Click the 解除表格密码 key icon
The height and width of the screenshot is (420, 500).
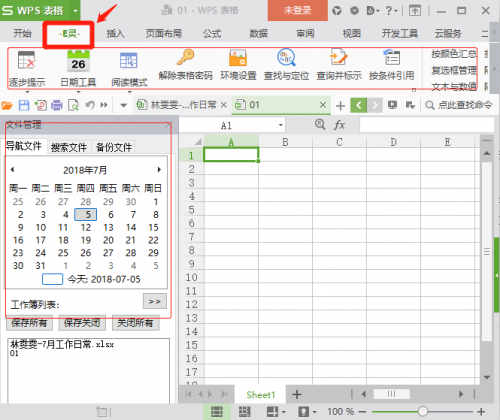tap(185, 57)
